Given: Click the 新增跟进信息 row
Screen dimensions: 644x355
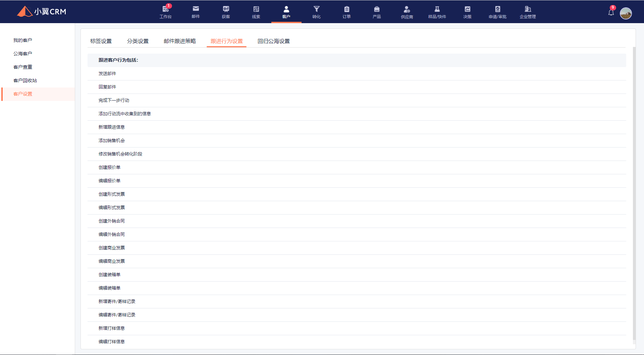Looking at the screenshot, I should tap(357, 127).
